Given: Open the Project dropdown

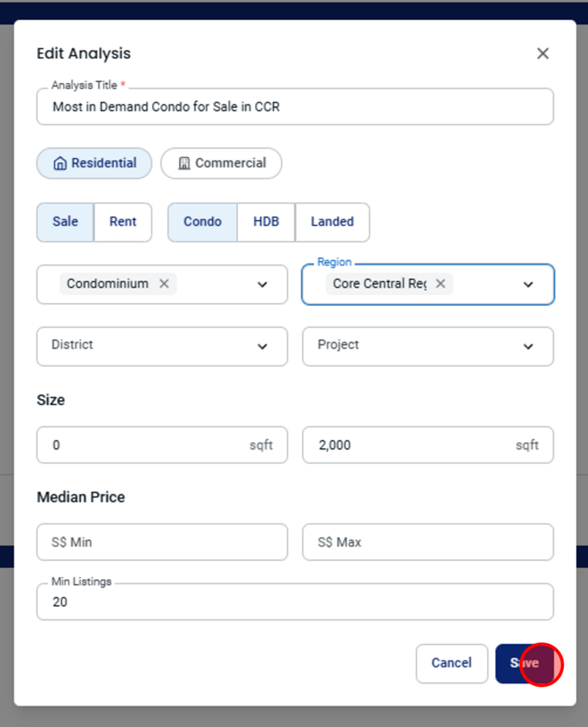Looking at the screenshot, I should point(428,346).
